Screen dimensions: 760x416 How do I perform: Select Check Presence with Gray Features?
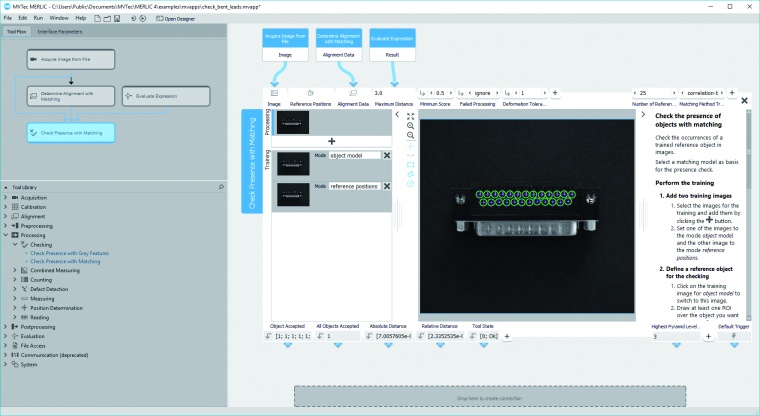pos(68,253)
